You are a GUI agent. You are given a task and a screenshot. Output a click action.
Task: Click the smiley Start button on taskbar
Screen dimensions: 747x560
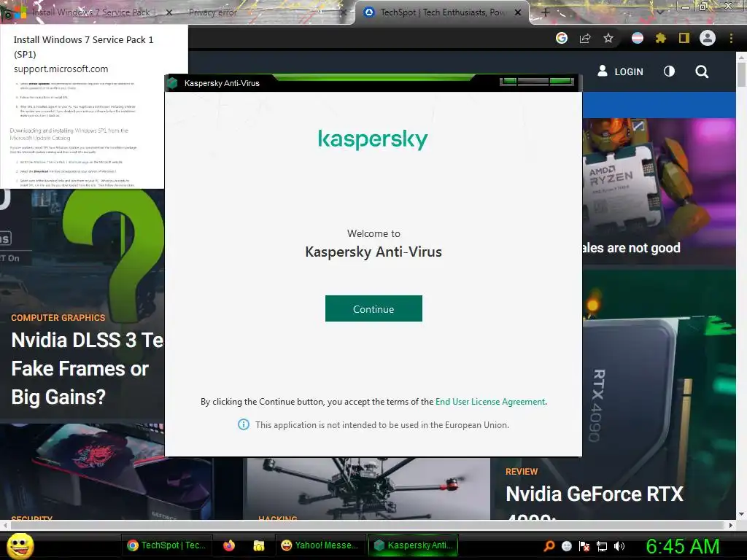(x=20, y=545)
